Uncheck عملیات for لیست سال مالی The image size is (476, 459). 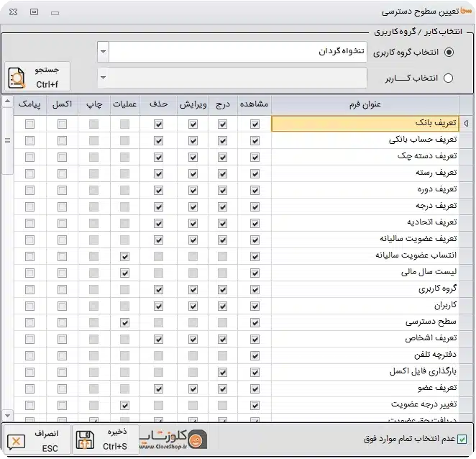[x=124, y=273]
